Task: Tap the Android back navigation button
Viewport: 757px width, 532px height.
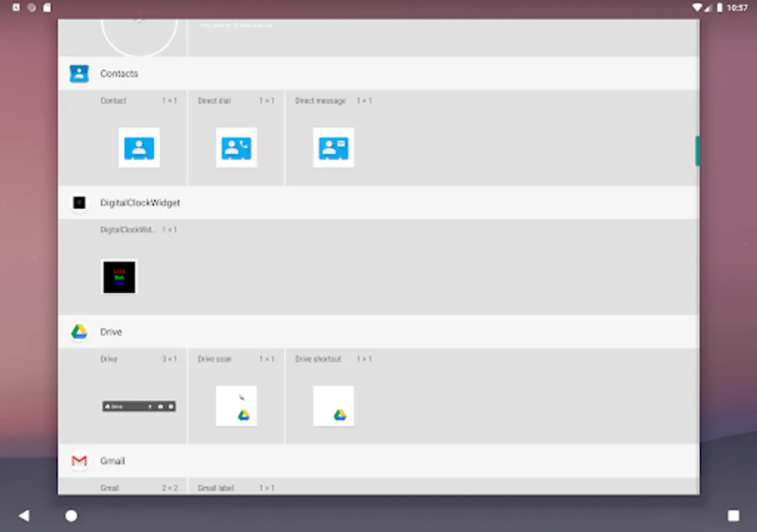Action: pos(24,515)
